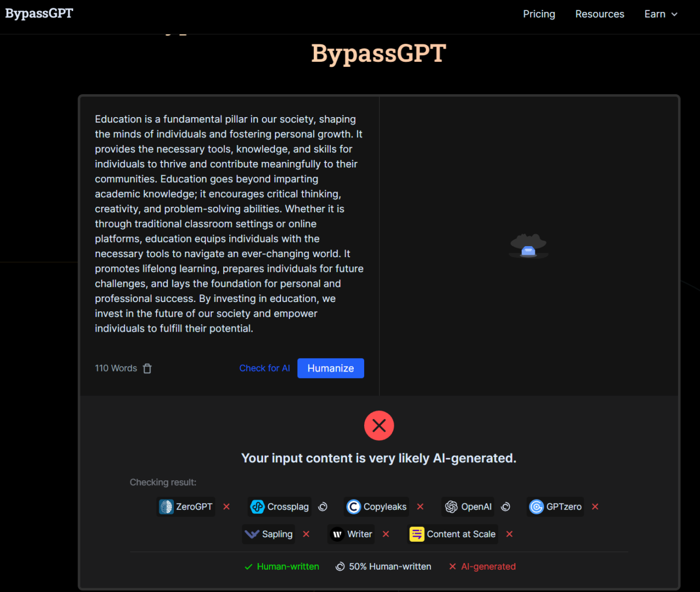Click the Content at Scale logo icon
The image size is (700, 592).
point(417,534)
